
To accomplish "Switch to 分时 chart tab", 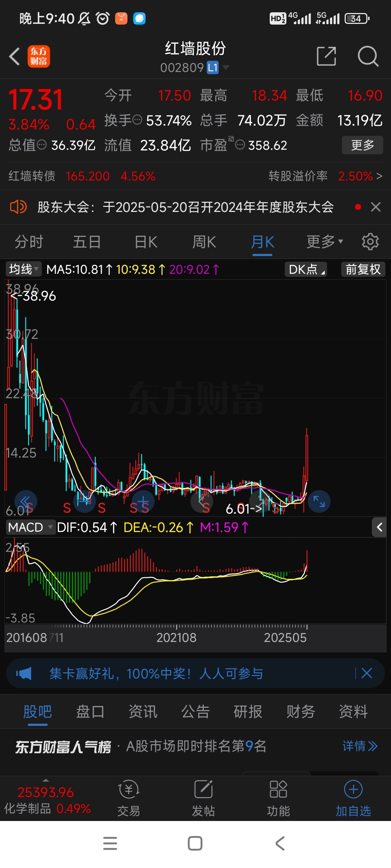I will click(x=29, y=242).
